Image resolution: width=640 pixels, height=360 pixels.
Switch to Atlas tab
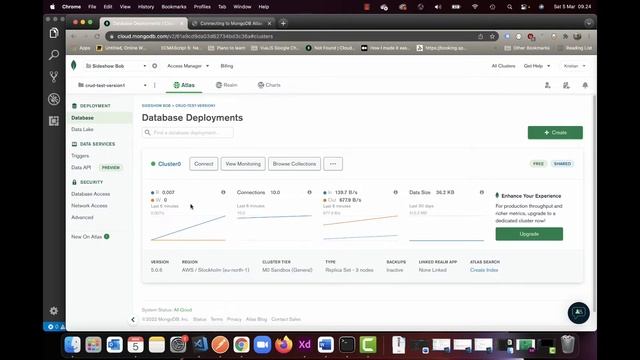point(184,85)
